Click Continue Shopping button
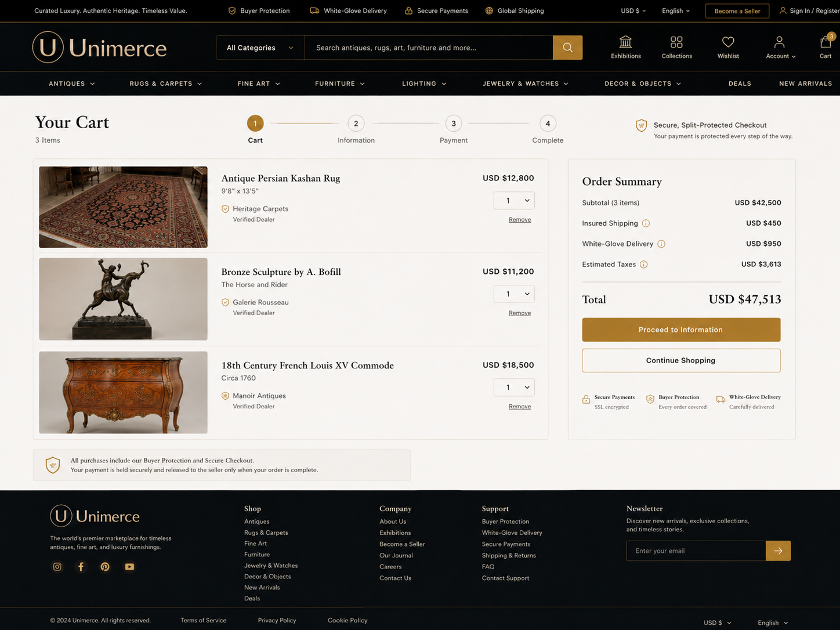The width and height of the screenshot is (840, 630). click(681, 360)
